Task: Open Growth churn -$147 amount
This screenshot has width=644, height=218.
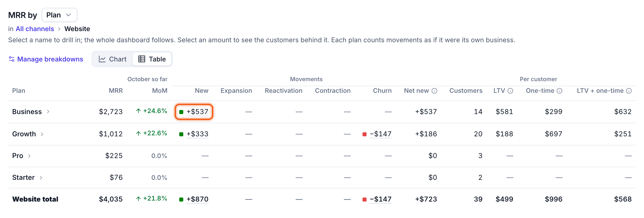Action: pos(380,134)
